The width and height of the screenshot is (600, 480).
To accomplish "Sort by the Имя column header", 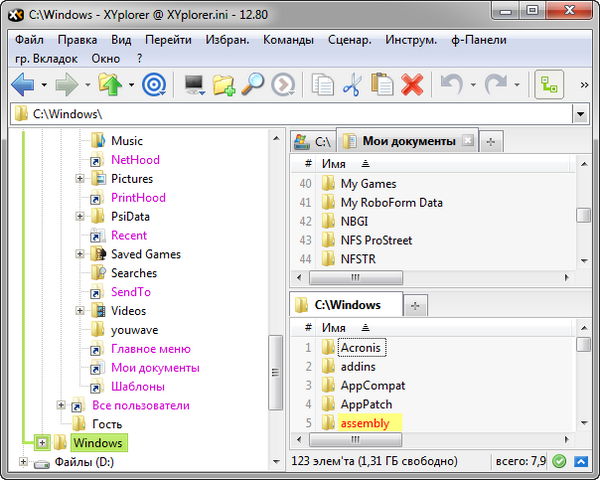I will (x=334, y=163).
